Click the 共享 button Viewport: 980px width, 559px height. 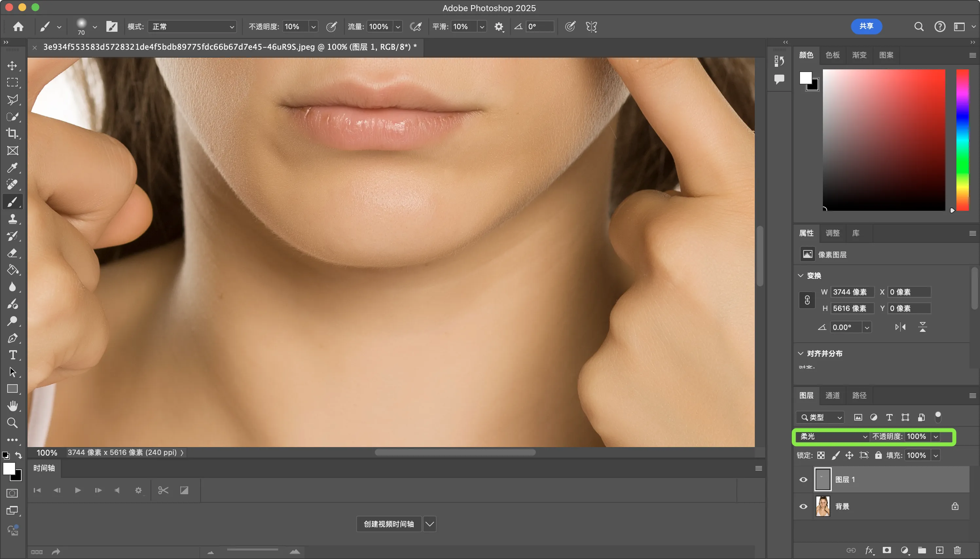click(866, 26)
